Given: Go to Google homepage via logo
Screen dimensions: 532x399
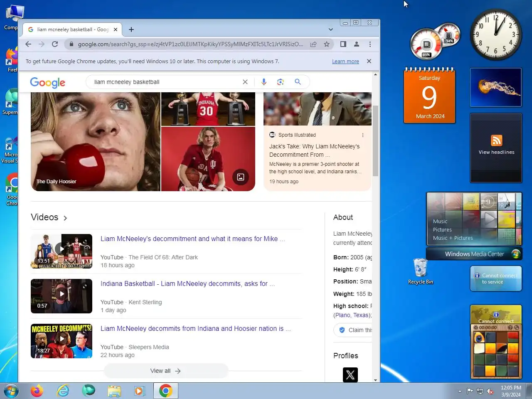Looking at the screenshot, I should (48, 83).
